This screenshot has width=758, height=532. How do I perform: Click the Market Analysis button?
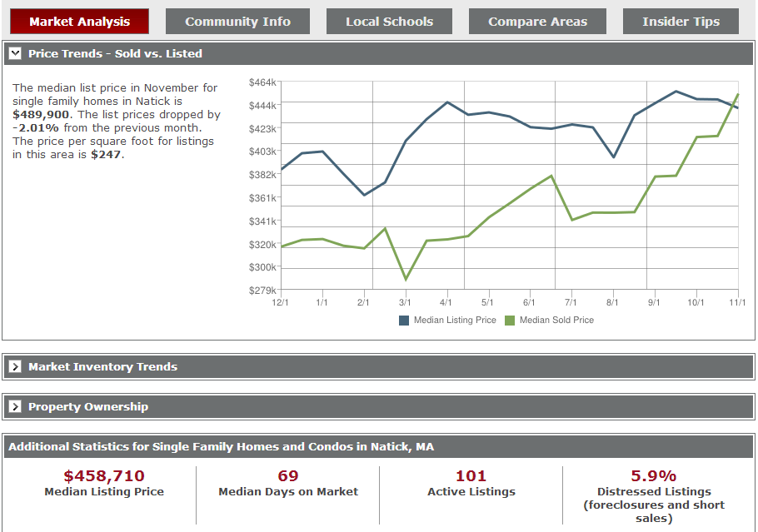pyautogui.click(x=79, y=21)
